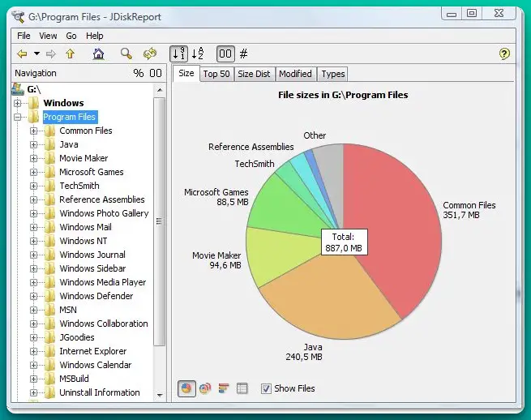Select the bar chart view icon
531x420 pixels.
[x=224, y=388]
